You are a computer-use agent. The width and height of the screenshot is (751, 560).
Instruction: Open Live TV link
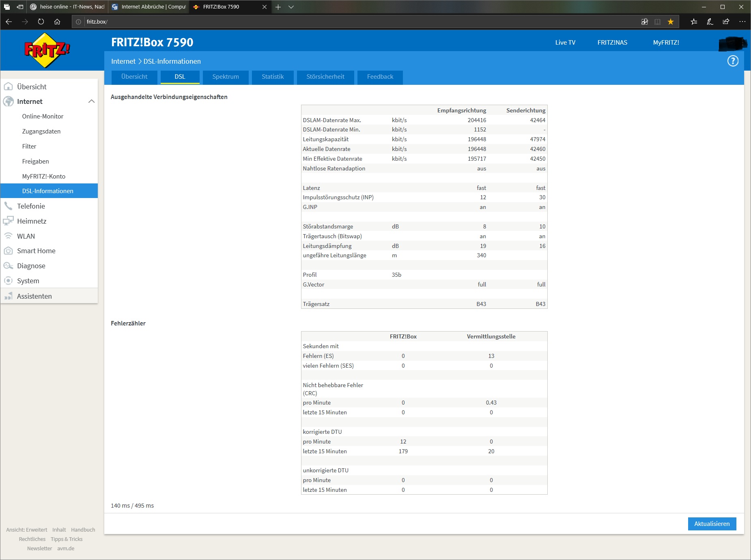click(x=565, y=43)
